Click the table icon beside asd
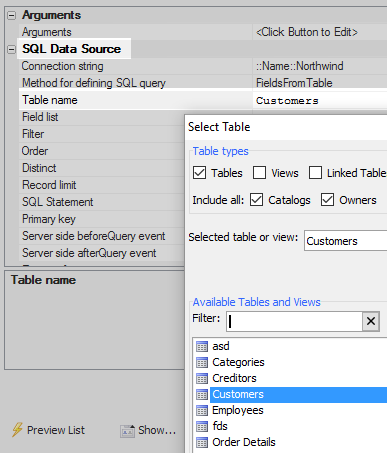The image size is (387, 453). pyautogui.click(x=202, y=347)
